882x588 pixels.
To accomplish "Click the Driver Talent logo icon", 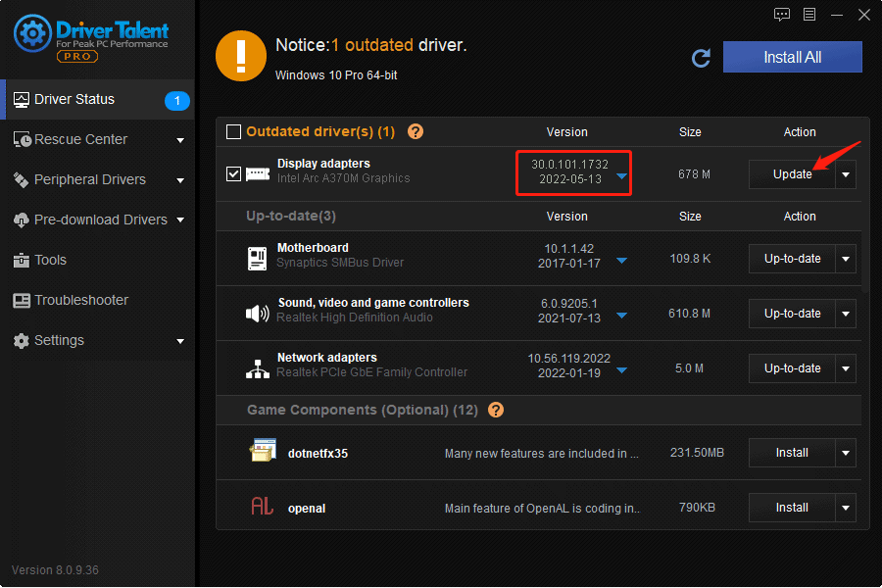I will pyautogui.click(x=32, y=33).
